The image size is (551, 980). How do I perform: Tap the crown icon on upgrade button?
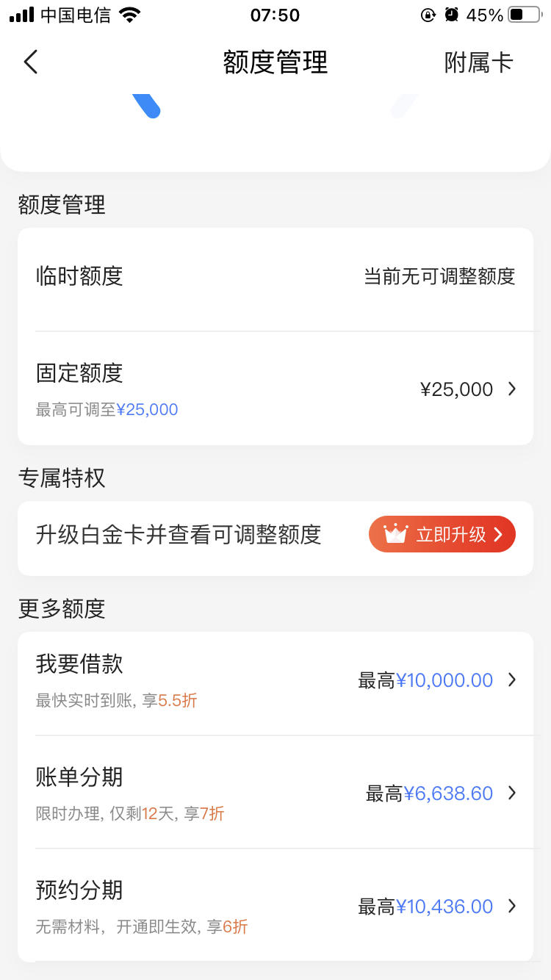(395, 534)
